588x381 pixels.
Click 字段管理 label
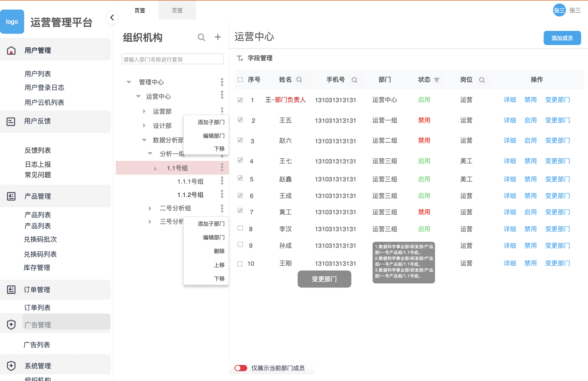tap(260, 58)
